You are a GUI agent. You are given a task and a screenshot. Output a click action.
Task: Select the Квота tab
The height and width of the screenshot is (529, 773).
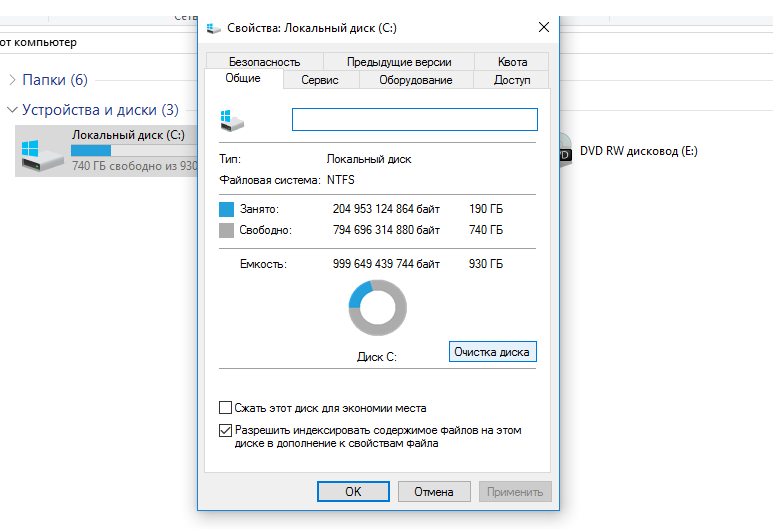(512, 62)
